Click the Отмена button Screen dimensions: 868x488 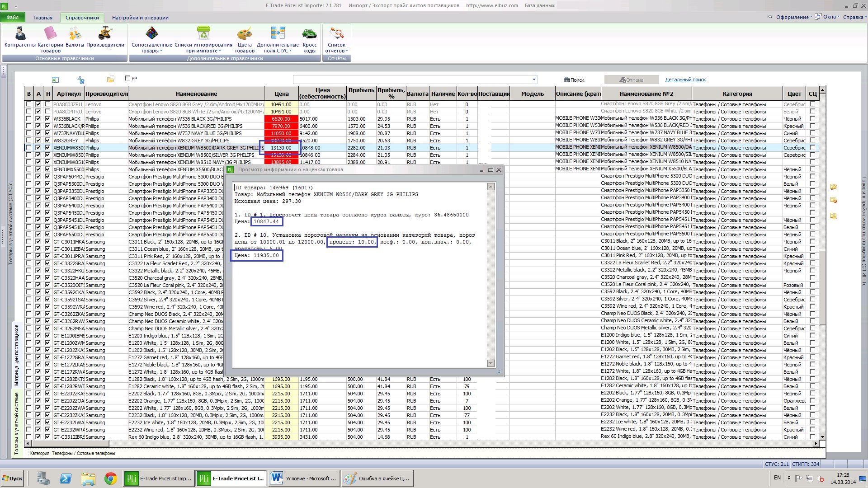(631, 80)
